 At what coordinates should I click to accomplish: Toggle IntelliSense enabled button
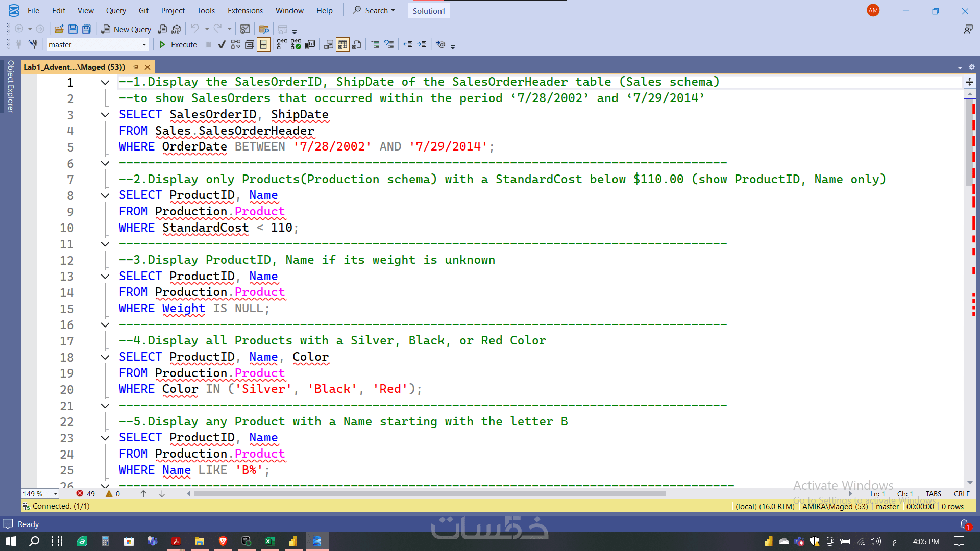263,45
